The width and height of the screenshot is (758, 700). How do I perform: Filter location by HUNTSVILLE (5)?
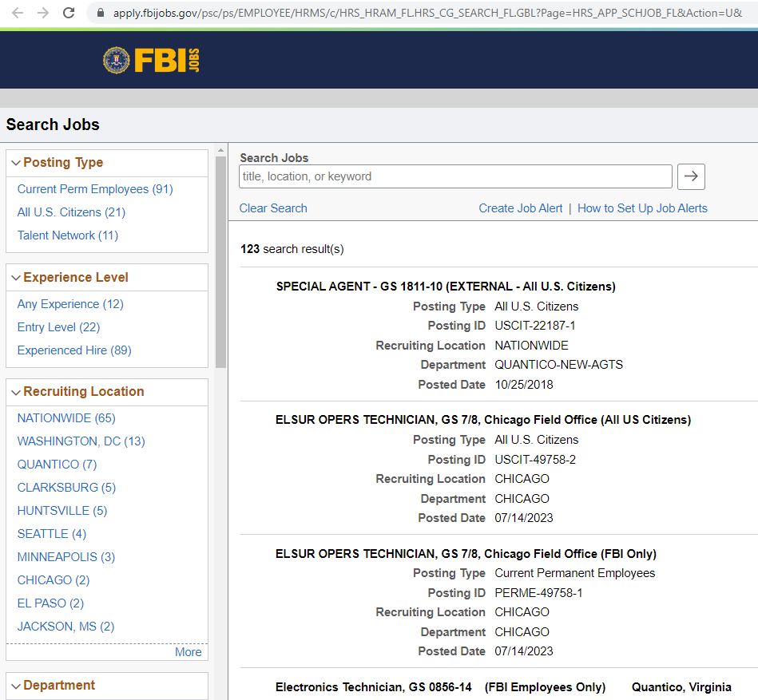62,511
